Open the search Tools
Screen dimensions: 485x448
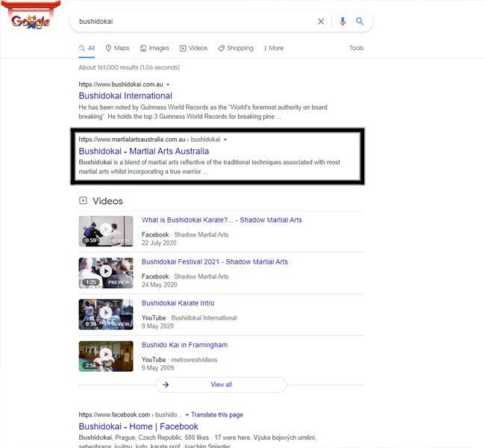click(x=357, y=48)
